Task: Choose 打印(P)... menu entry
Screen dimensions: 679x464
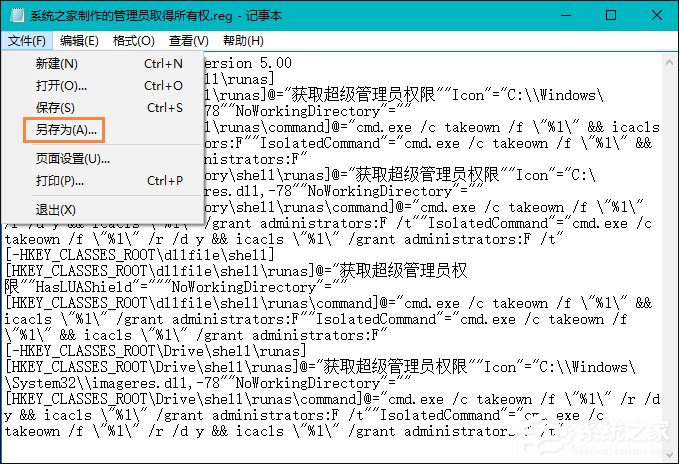Action: click(103, 180)
